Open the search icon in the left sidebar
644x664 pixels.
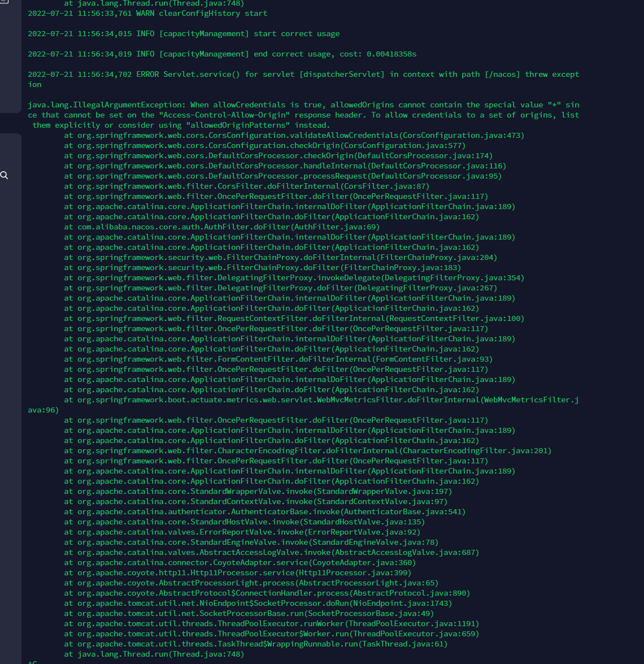pos(4,175)
